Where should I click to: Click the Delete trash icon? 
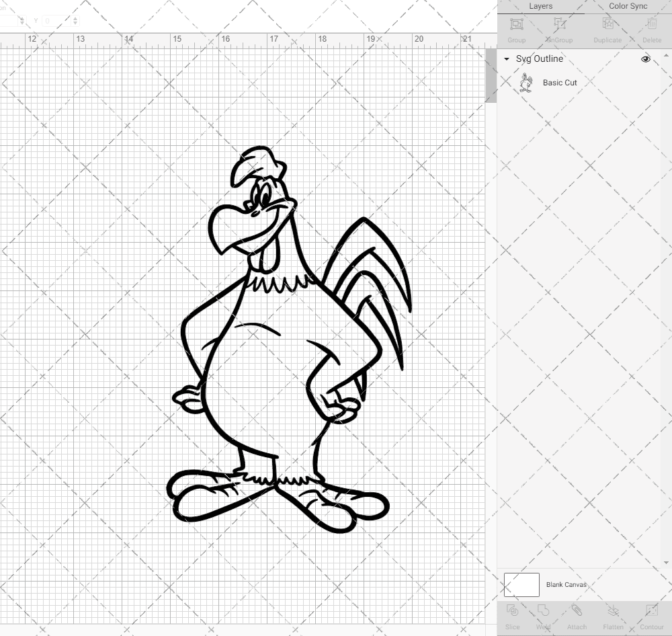651,24
